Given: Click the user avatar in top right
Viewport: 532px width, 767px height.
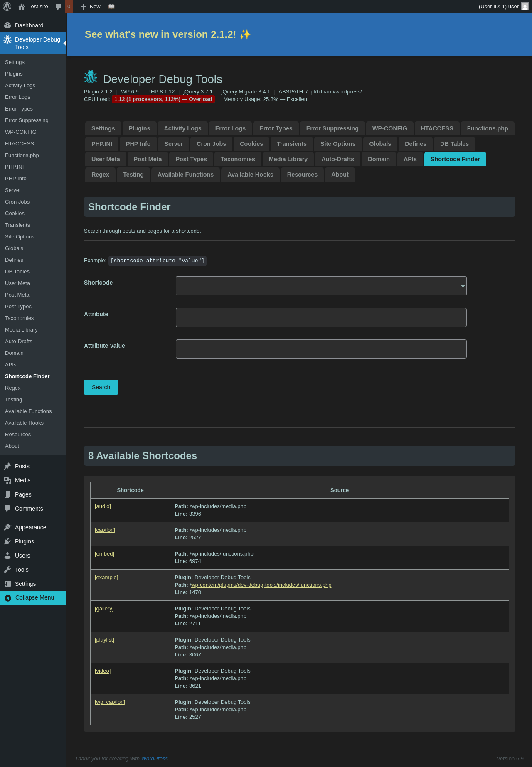Looking at the screenshot, I should pyautogui.click(x=525, y=7).
